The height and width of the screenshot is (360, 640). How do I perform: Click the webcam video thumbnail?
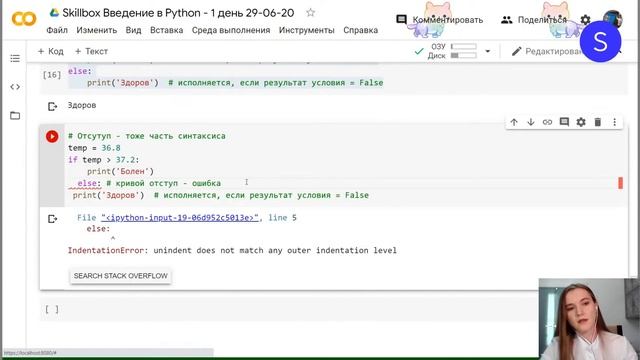tap(589, 319)
